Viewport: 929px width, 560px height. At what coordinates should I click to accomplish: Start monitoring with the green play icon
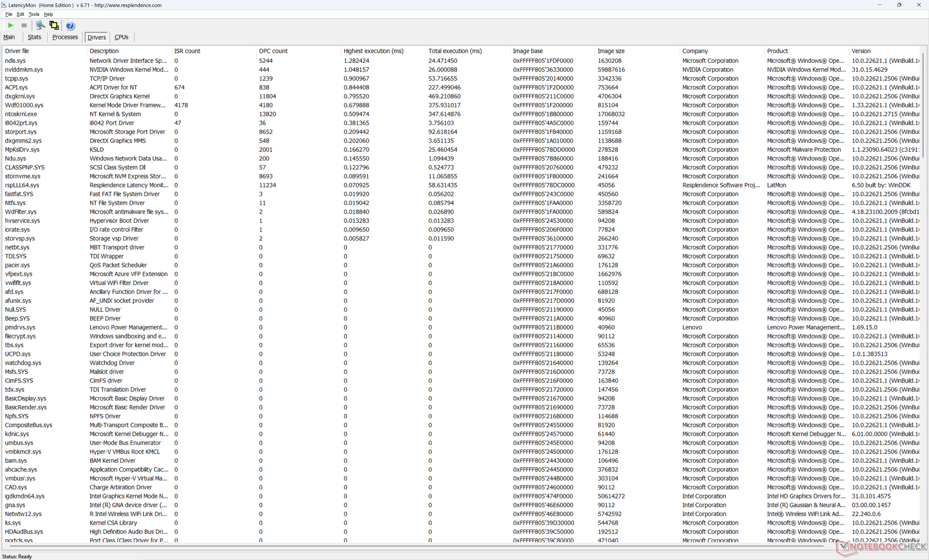click(11, 25)
